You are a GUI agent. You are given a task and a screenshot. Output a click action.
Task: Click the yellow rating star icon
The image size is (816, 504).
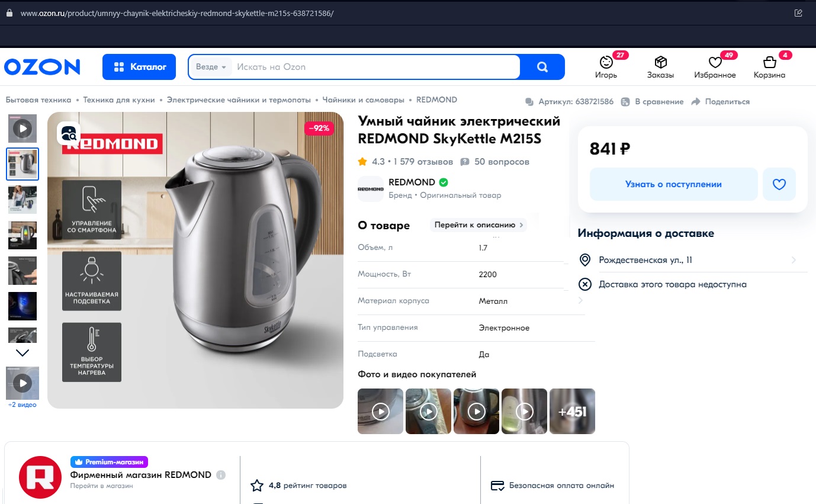click(x=362, y=162)
